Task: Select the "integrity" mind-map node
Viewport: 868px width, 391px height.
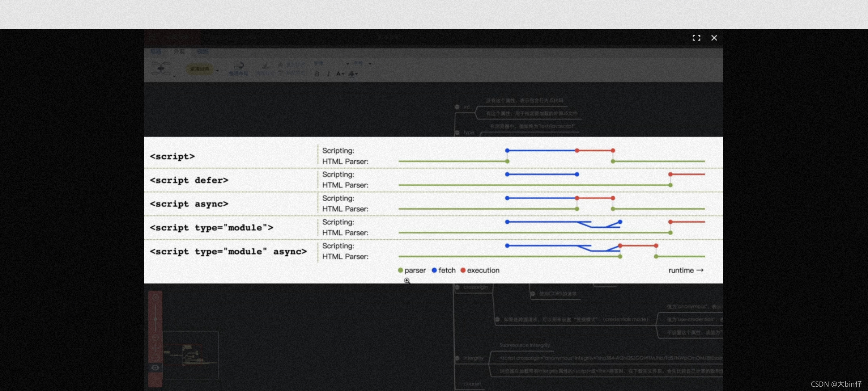Action: click(x=473, y=358)
